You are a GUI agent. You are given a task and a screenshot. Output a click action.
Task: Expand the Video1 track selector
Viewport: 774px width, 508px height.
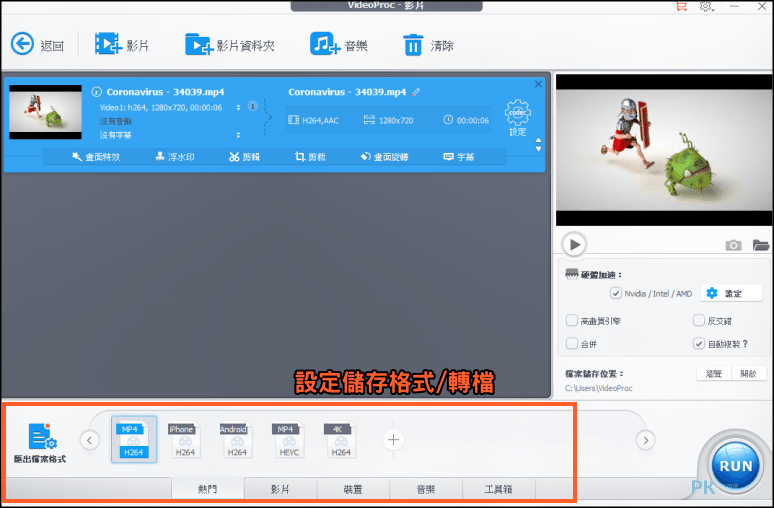coord(238,107)
